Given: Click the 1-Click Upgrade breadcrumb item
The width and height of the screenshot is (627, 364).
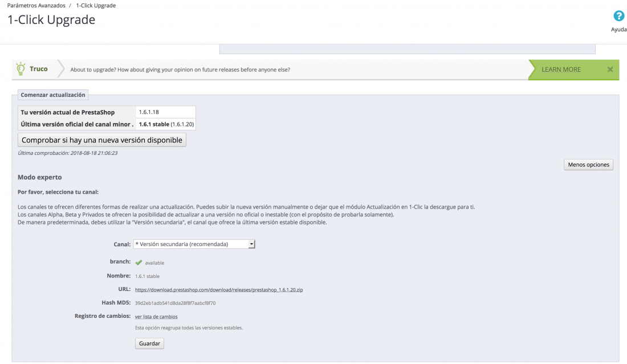Looking at the screenshot, I should click(x=96, y=6).
